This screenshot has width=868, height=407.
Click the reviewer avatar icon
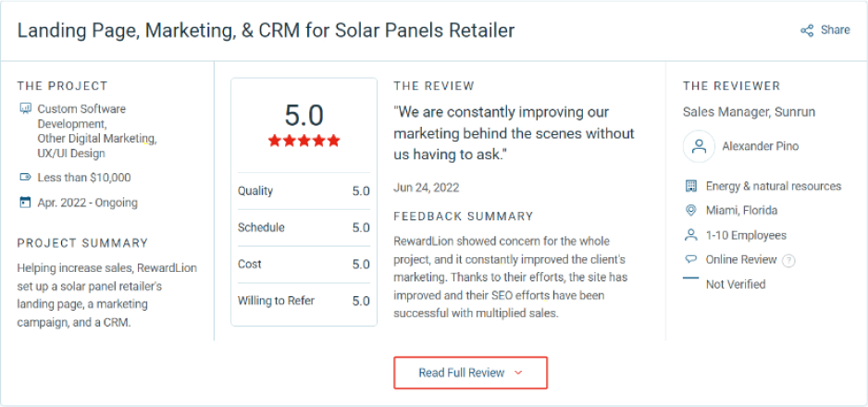pos(699,146)
